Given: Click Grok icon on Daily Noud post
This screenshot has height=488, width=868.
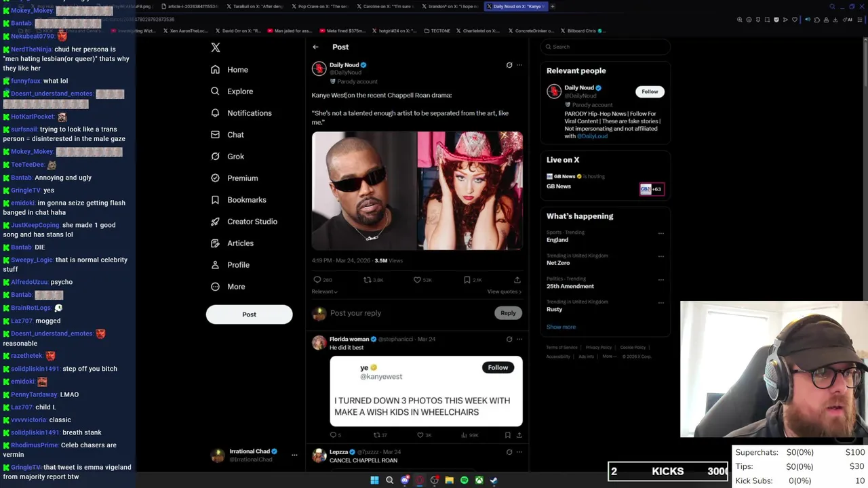Looking at the screenshot, I should click(x=509, y=65).
